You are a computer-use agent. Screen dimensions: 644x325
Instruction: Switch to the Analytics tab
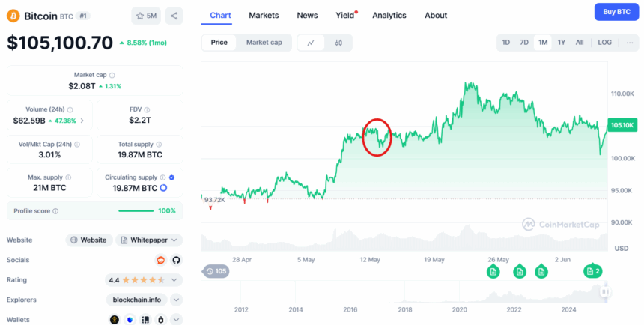click(x=389, y=15)
